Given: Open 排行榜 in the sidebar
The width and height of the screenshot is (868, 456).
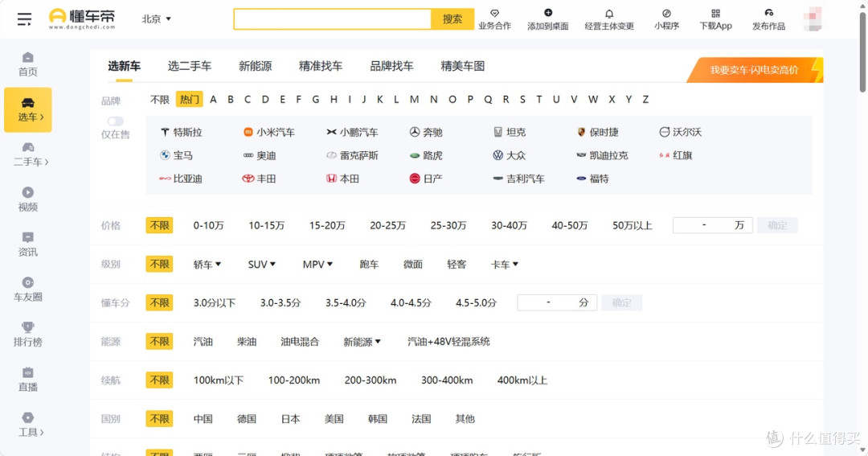Looking at the screenshot, I should tap(27, 335).
